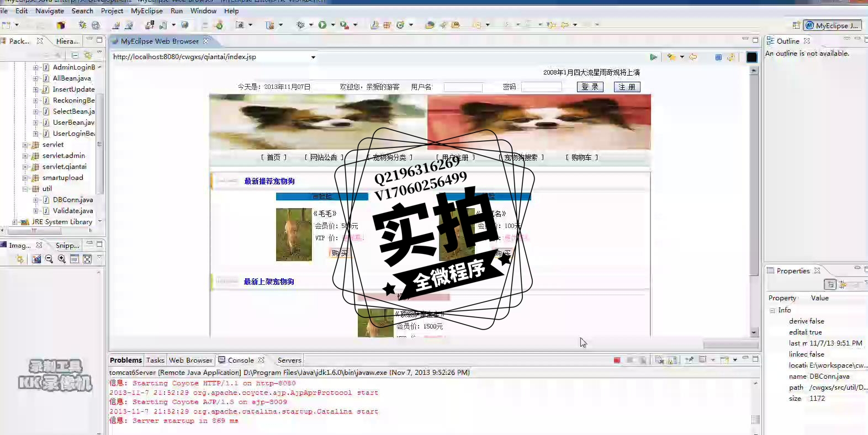This screenshot has width=868, height=435.
Task: Select the servlet.admin package
Action: pos(63,156)
